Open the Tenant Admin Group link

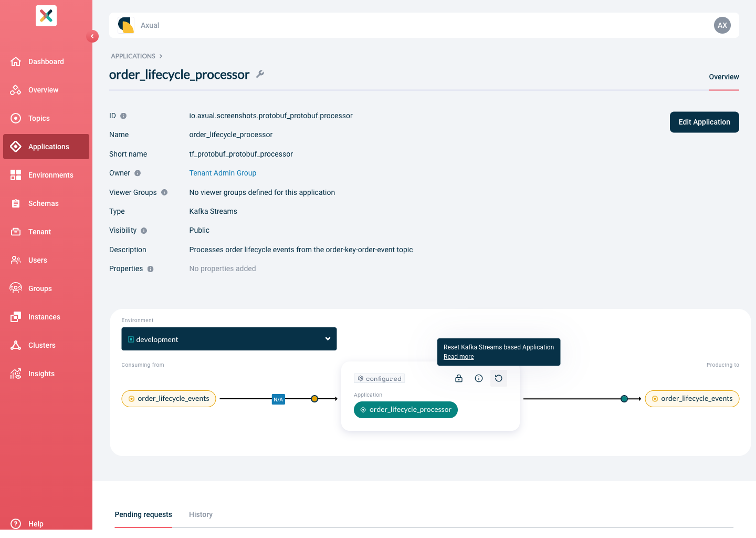click(223, 173)
